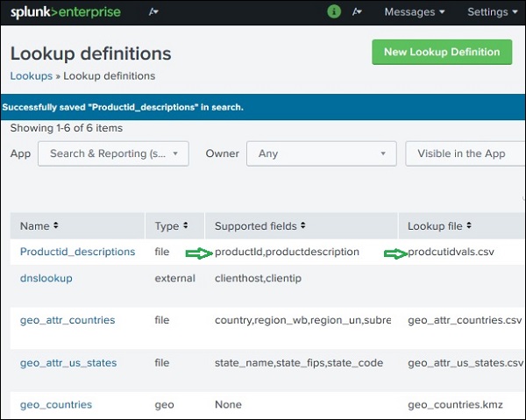Open the Productid_descriptions lookup definition
The width and height of the screenshot is (526, 420).
coord(77,252)
